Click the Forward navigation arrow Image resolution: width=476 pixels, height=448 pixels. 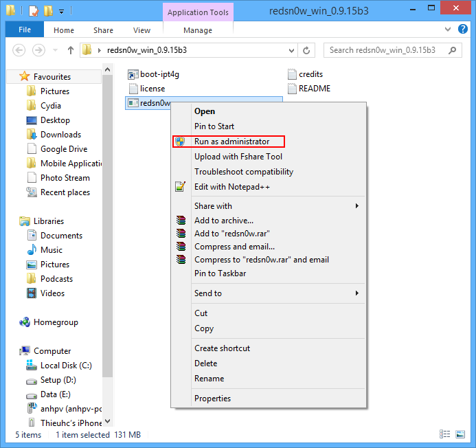(x=38, y=50)
